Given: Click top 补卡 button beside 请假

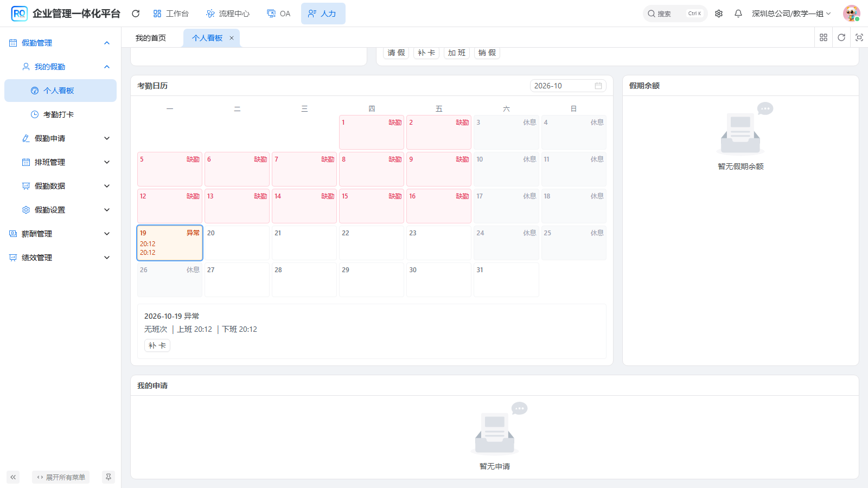Looking at the screenshot, I should click(x=426, y=53).
